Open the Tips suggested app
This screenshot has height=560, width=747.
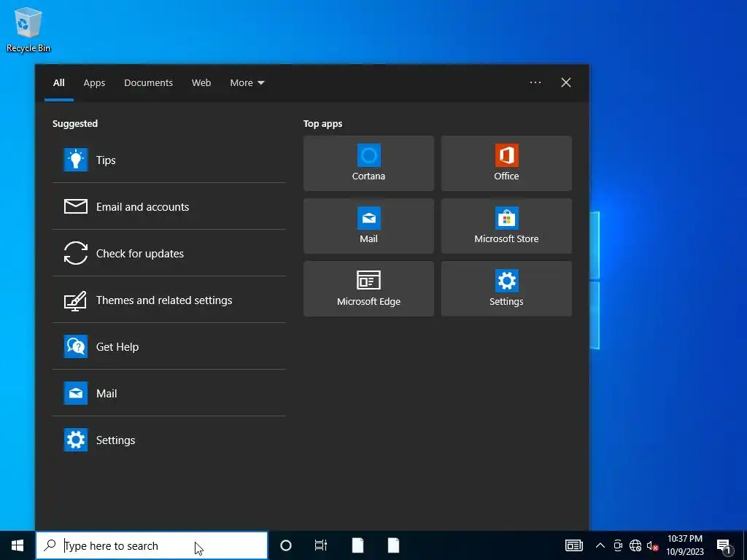click(x=169, y=160)
